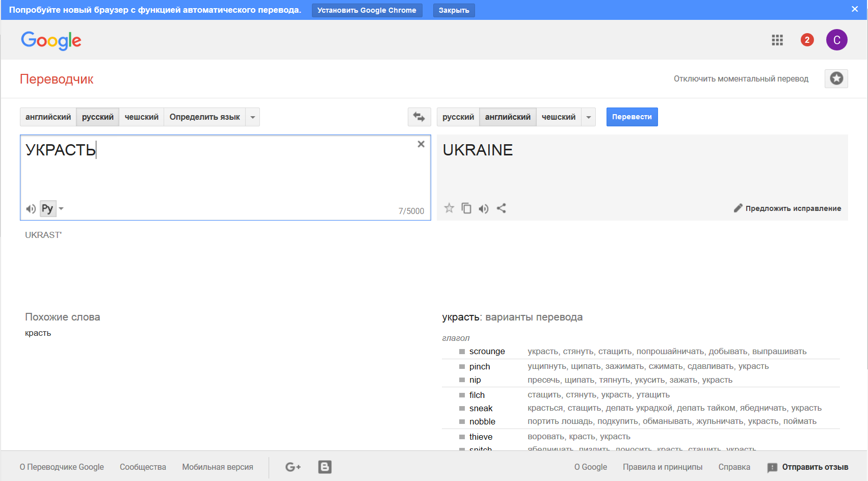Open the Справка footer link
Viewport: 868px width, 481px height.
point(734,467)
